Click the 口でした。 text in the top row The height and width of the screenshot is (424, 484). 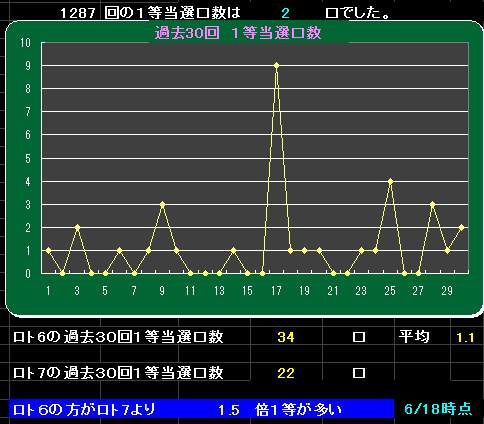tap(358, 13)
